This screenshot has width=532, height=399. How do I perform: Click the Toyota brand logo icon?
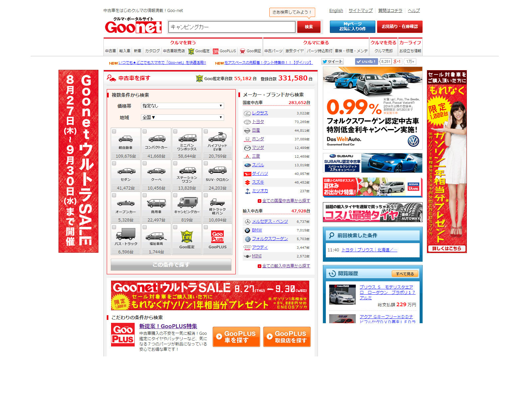[247, 122]
